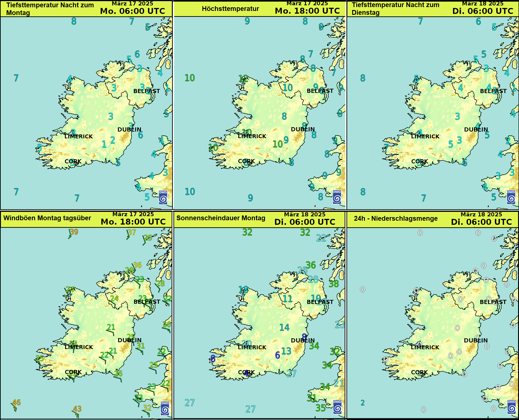Click the orange gust value 46 on Windböen map
519x420 pixels.
[16, 402]
